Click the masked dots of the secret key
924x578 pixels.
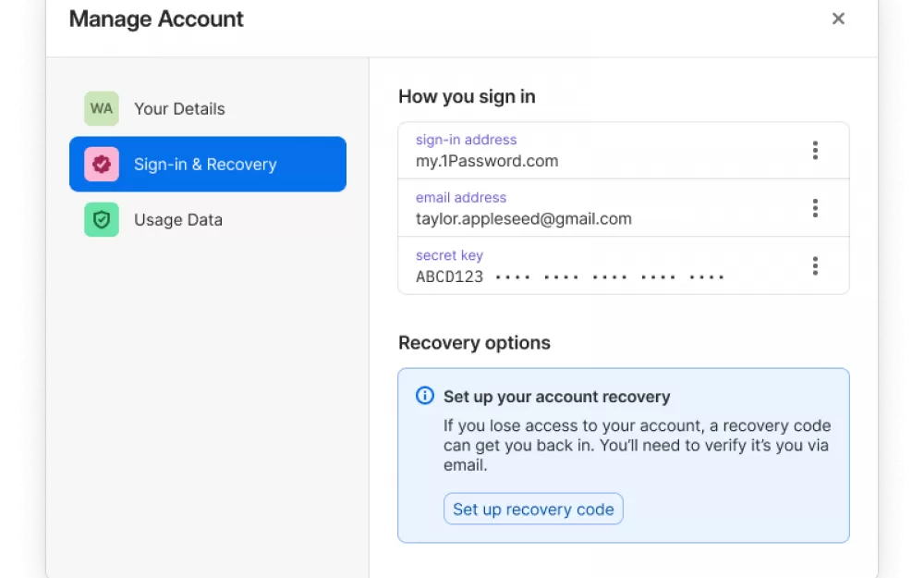point(610,277)
